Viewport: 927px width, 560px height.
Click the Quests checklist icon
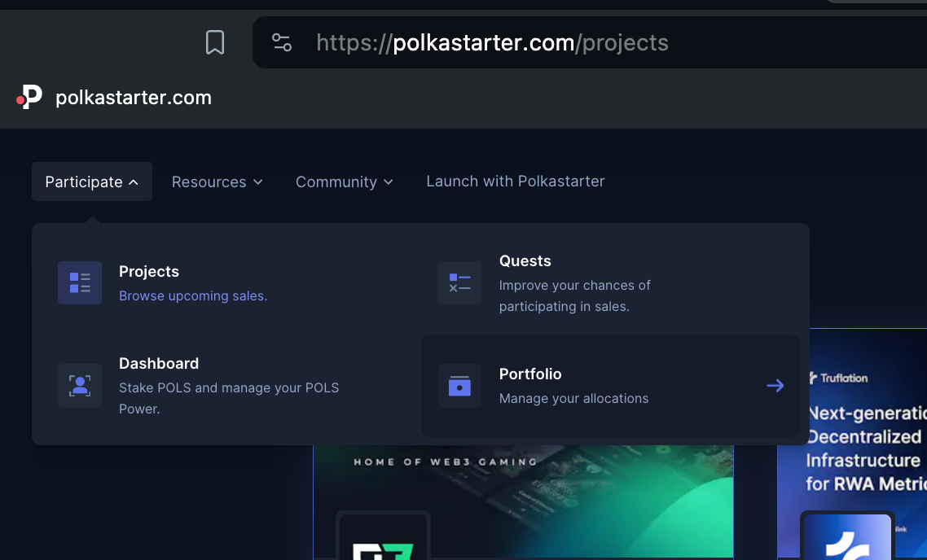[x=460, y=283]
